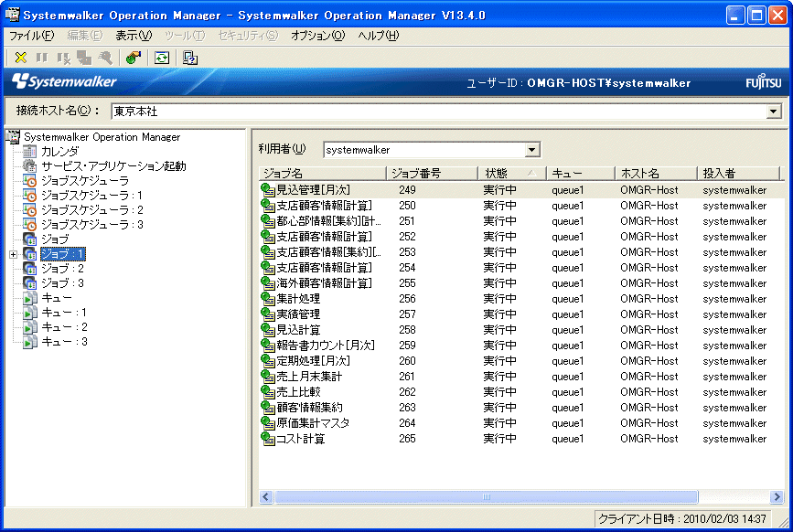Screen dimensions: 793x532
Task: Click the カレンダ calendar icon in tree
Action: click(x=30, y=151)
